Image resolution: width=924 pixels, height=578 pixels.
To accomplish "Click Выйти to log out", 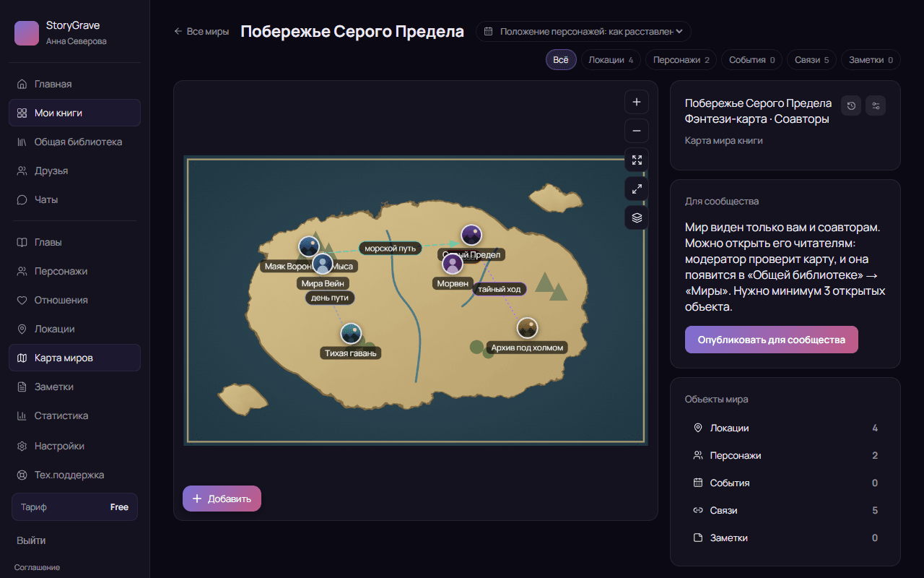I will (31, 540).
